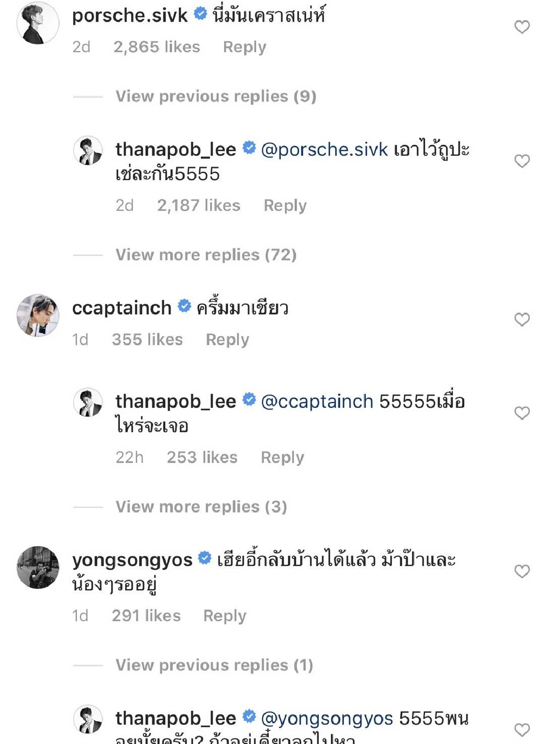Image resolution: width=560 pixels, height=744 pixels.
Task: Open ccaptainch's profile picture
Action: point(37,315)
